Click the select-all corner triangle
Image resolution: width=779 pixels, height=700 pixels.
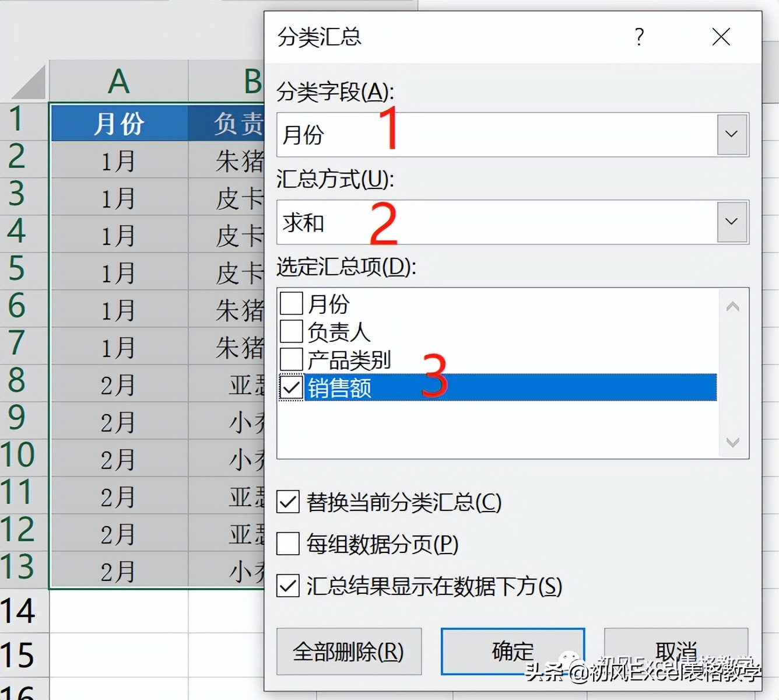[x=29, y=82]
